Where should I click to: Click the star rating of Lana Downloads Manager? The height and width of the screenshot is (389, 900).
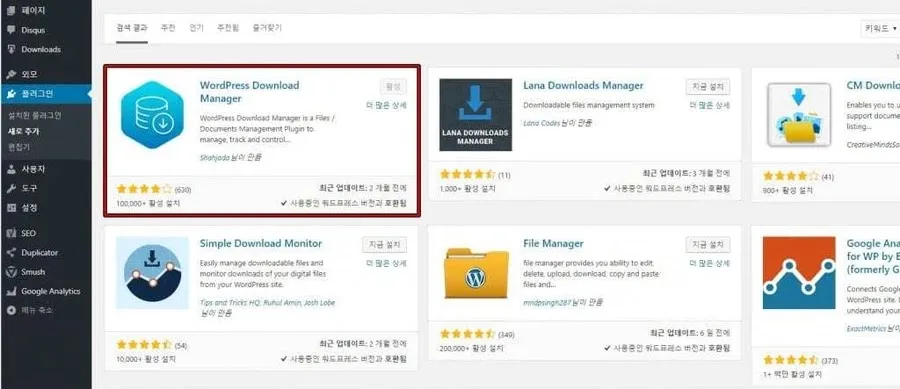click(467, 174)
